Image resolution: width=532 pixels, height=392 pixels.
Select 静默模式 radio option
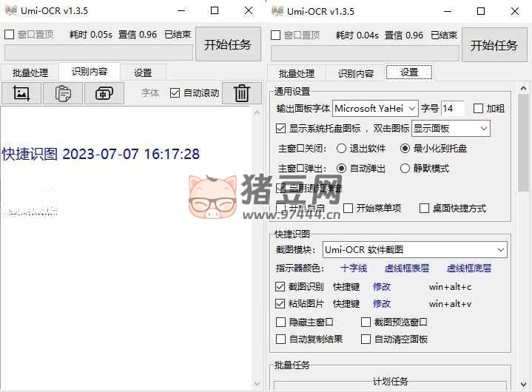tap(405, 168)
